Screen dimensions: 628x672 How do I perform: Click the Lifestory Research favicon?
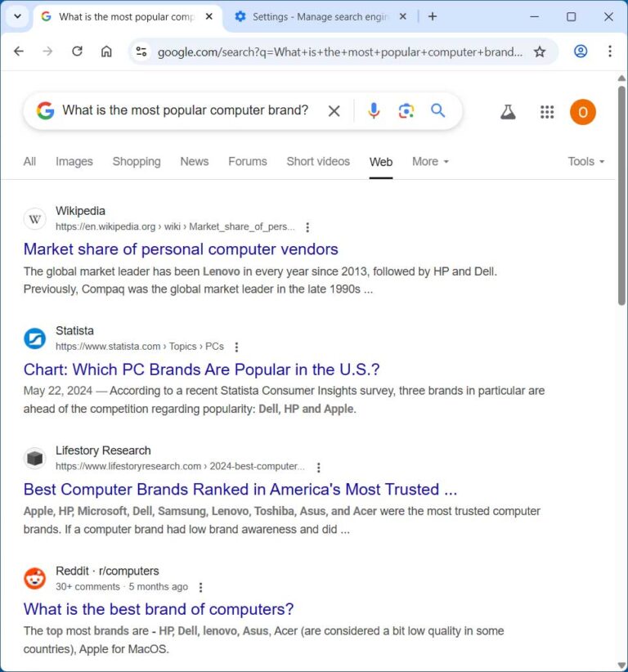click(x=34, y=459)
